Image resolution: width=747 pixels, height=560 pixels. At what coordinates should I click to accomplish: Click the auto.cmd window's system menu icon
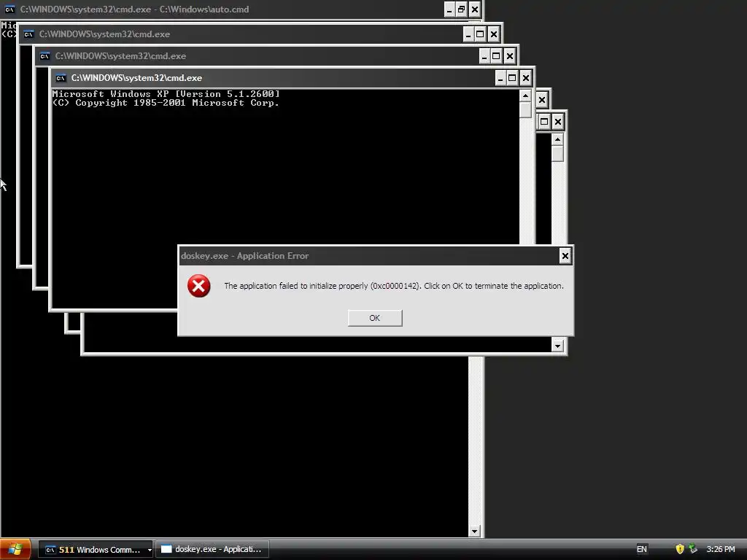point(9,9)
